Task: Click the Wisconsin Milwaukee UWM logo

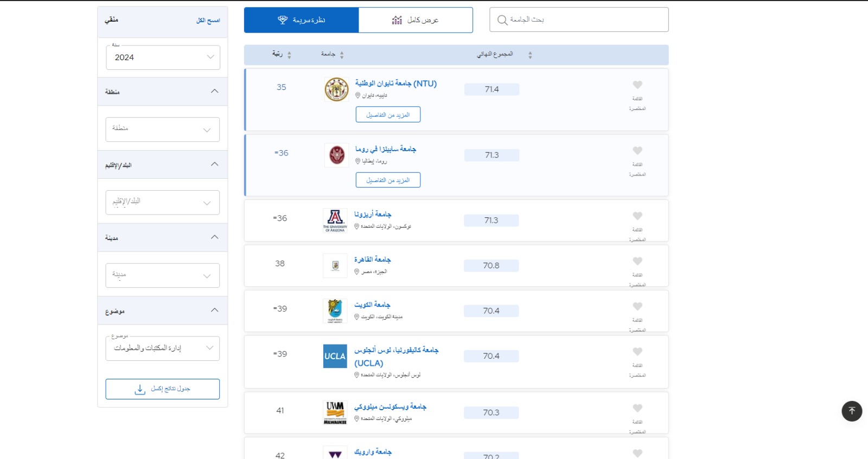Action: pos(335,412)
